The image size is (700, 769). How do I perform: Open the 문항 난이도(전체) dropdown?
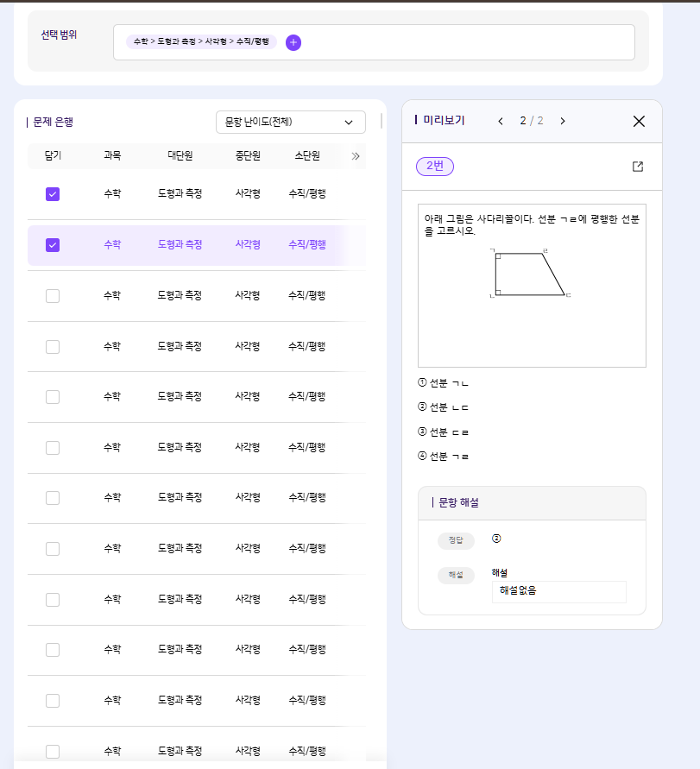point(290,123)
